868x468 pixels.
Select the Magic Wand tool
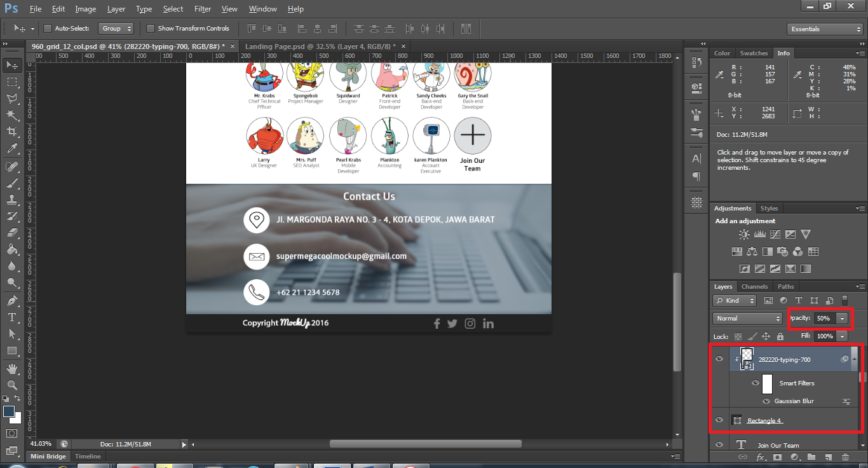[x=11, y=115]
